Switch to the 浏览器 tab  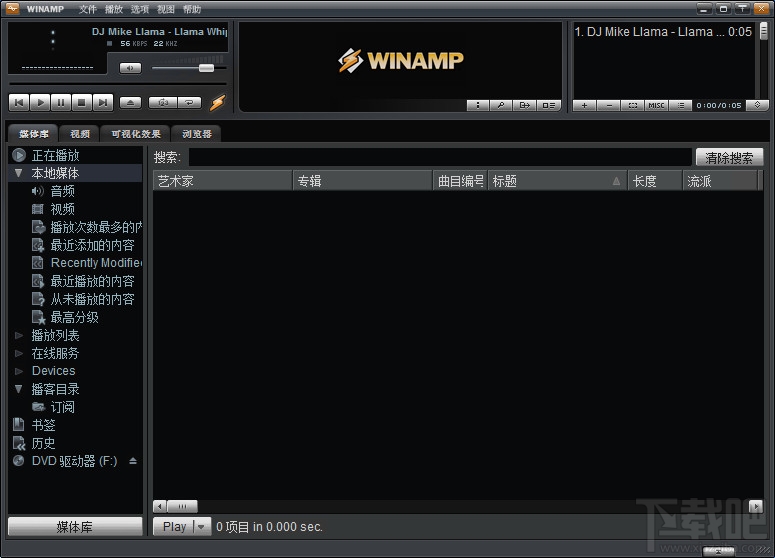coord(196,134)
